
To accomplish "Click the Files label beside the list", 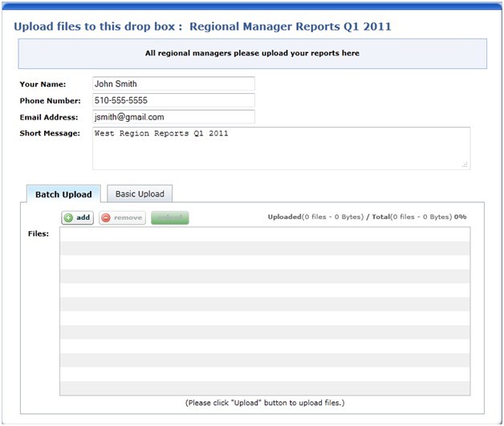I will point(39,234).
